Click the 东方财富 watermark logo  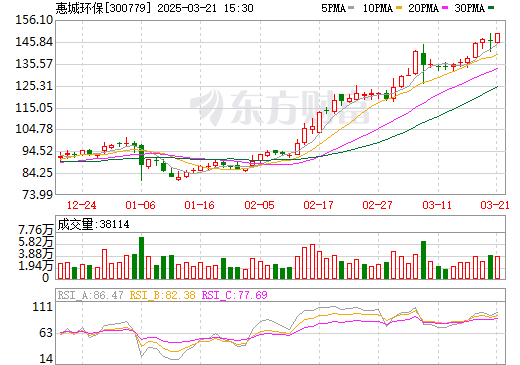280,107
